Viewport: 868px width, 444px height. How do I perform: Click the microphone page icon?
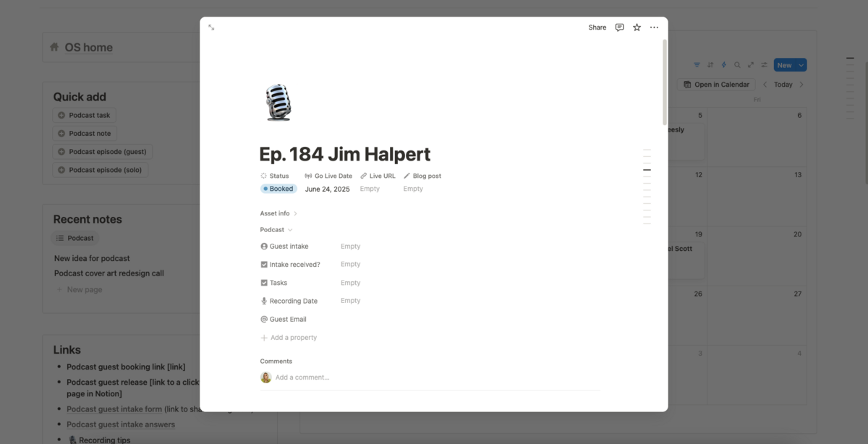[278, 102]
